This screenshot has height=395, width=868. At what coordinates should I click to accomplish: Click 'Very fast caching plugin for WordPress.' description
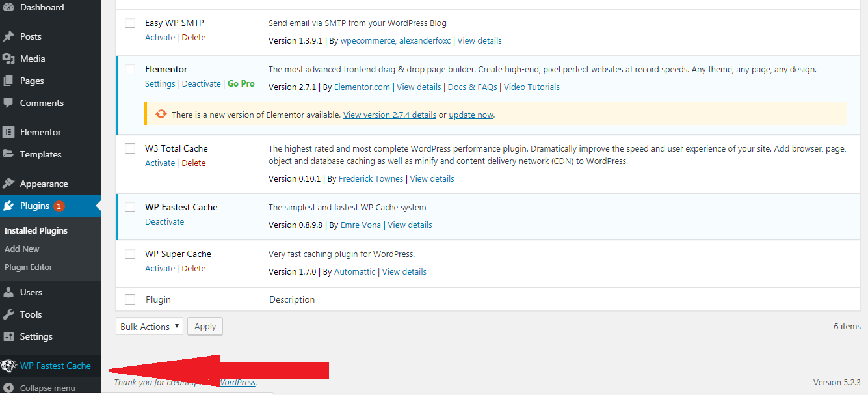click(342, 254)
